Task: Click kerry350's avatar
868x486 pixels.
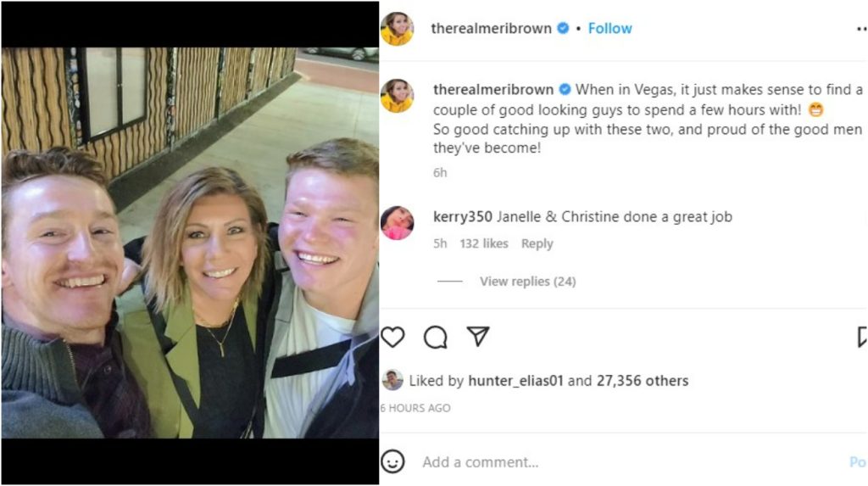Action: click(397, 223)
